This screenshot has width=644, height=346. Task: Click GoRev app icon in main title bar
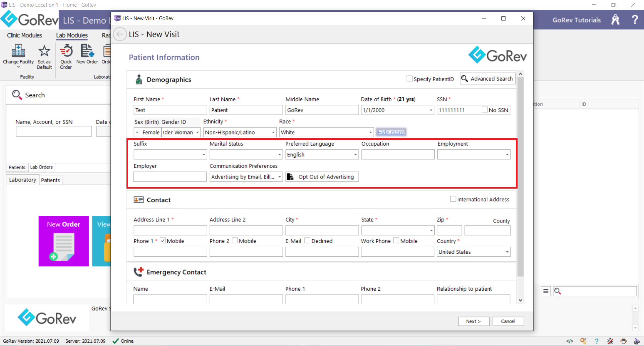pyautogui.click(x=4, y=5)
